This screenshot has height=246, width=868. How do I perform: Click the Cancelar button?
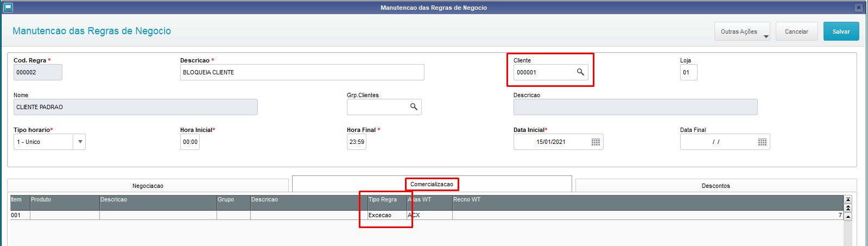click(x=796, y=31)
